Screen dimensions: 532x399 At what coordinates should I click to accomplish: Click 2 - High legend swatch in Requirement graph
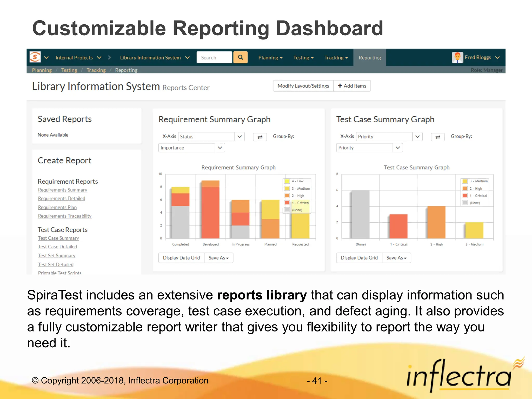click(x=287, y=196)
